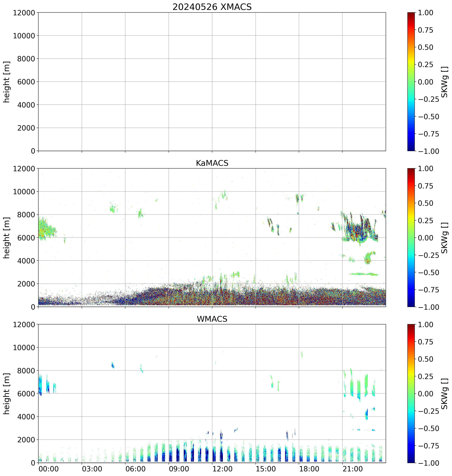This screenshot has width=452, height=476.
Task: Click the top panel height [m] label
Action: point(7,82)
